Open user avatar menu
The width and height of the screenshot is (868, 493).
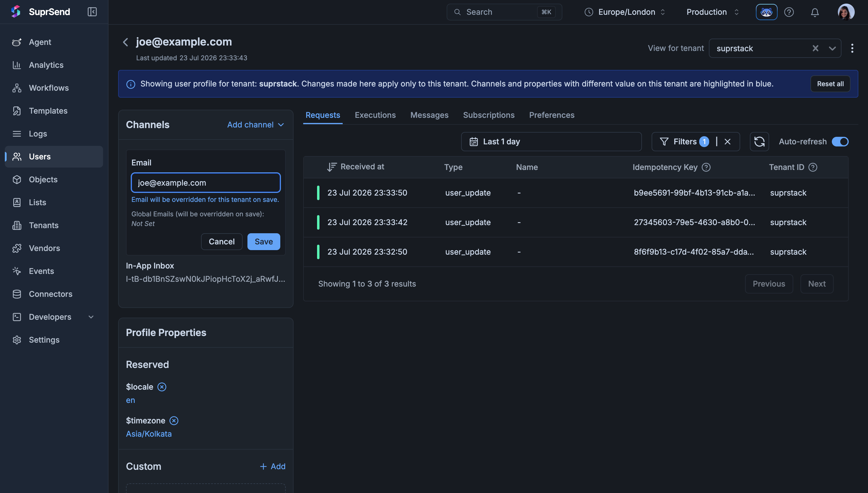[x=846, y=12]
